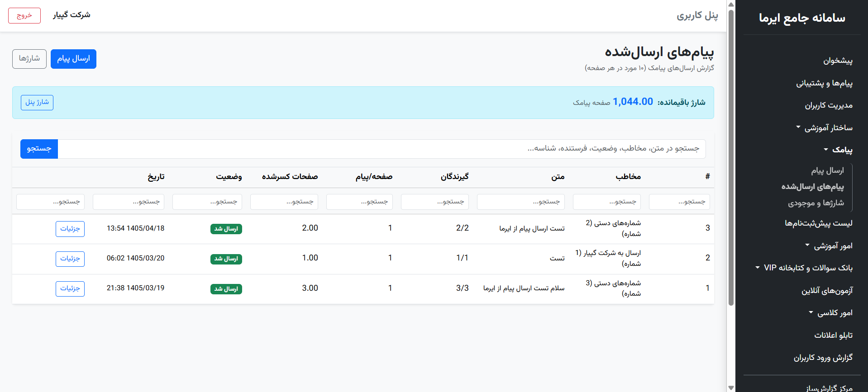Screen dimensions: 868x392
Task: Click the گیرندگان column header
Action: coord(455,177)
